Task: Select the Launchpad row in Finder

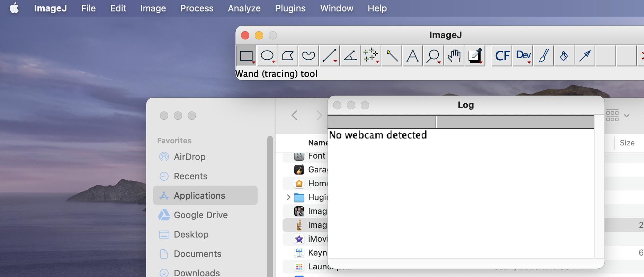Action: click(305, 267)
